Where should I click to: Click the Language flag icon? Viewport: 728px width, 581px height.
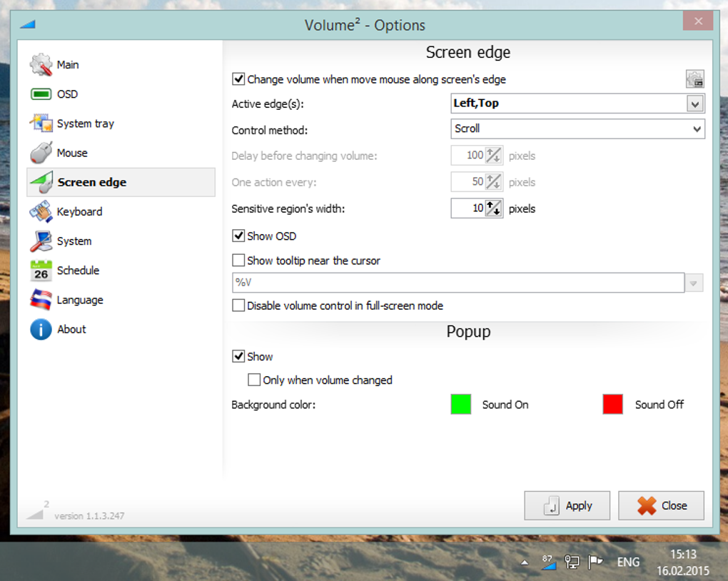coord(41,300)
